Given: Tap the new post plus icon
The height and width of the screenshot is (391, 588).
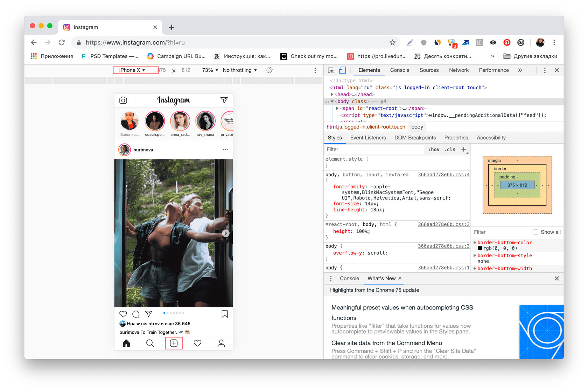Looking at the screenshot, I should 174,343.
